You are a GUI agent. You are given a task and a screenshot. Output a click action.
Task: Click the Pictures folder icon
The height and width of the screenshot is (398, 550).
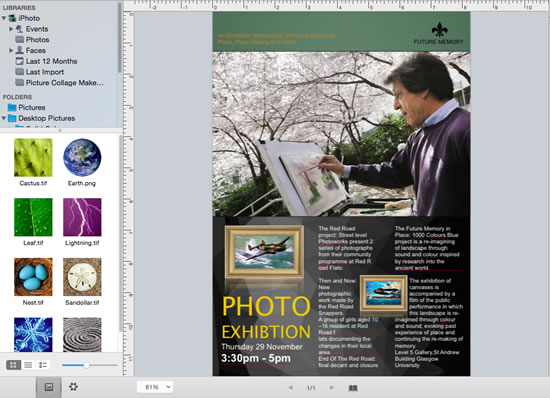point(12,107)
